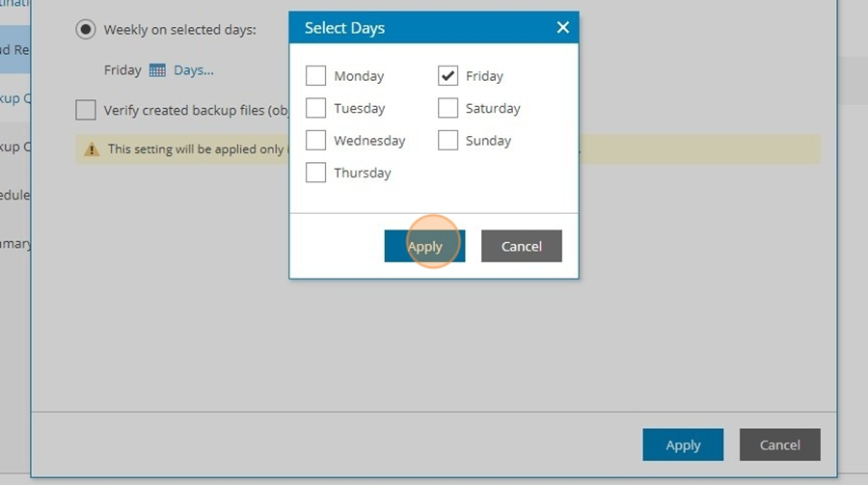This screenshot has height=485, width=868.
Task: Click the bottom Cancel button of the wizard
Action: pos(780,445)
